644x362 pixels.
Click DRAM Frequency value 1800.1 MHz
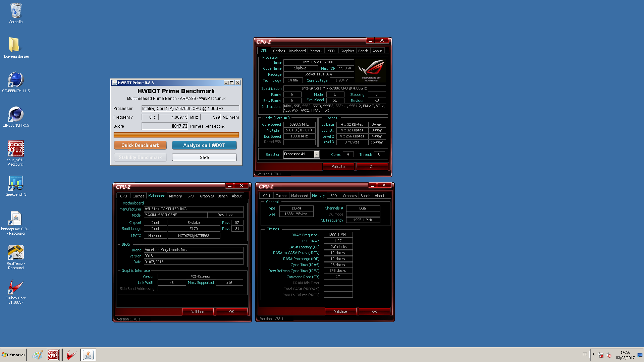click(x=338, y=235)
